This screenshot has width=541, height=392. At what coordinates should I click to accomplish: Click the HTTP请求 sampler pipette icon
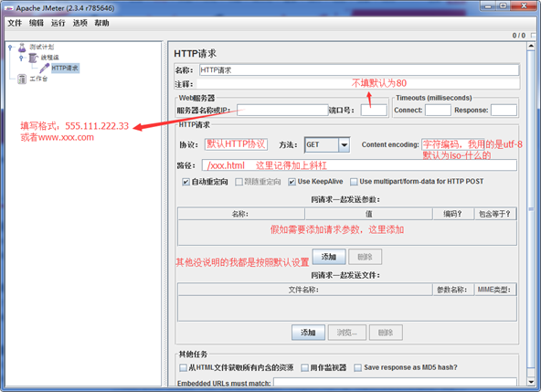click(45, 68)
